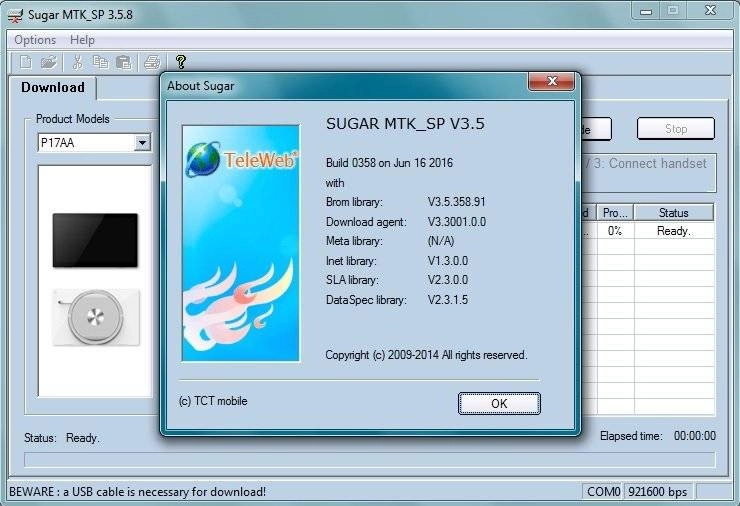Click the Elapsed time 00:00:00 value
Viewport: 740px width, 506px height.
tap(695, 436)
